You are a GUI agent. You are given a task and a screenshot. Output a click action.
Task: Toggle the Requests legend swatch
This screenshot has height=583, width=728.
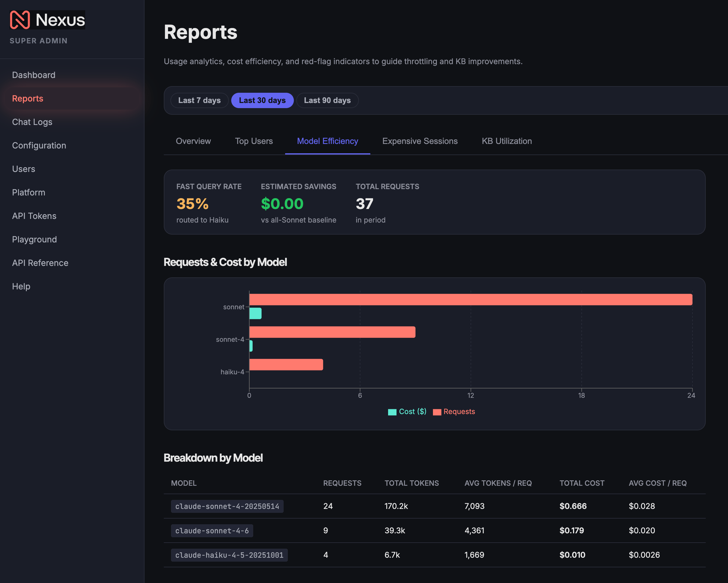437,412
